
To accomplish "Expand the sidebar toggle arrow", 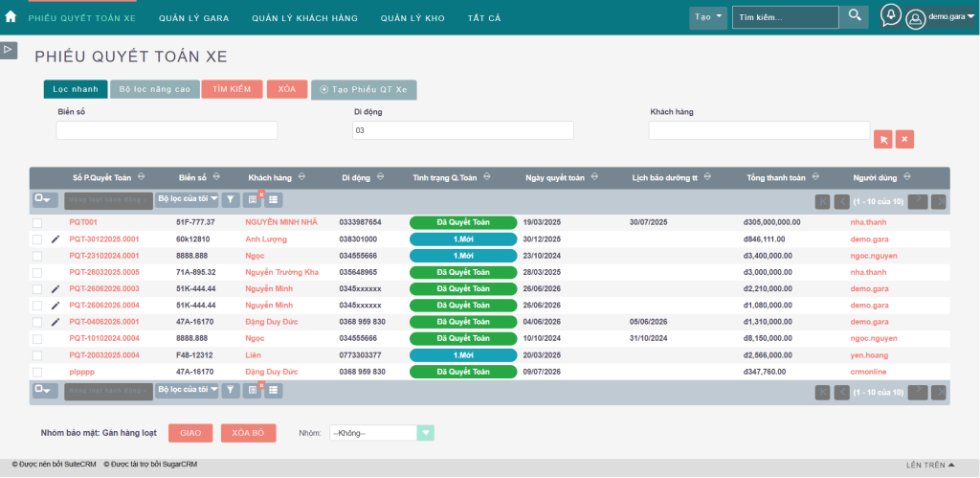I will coord(8,50).
